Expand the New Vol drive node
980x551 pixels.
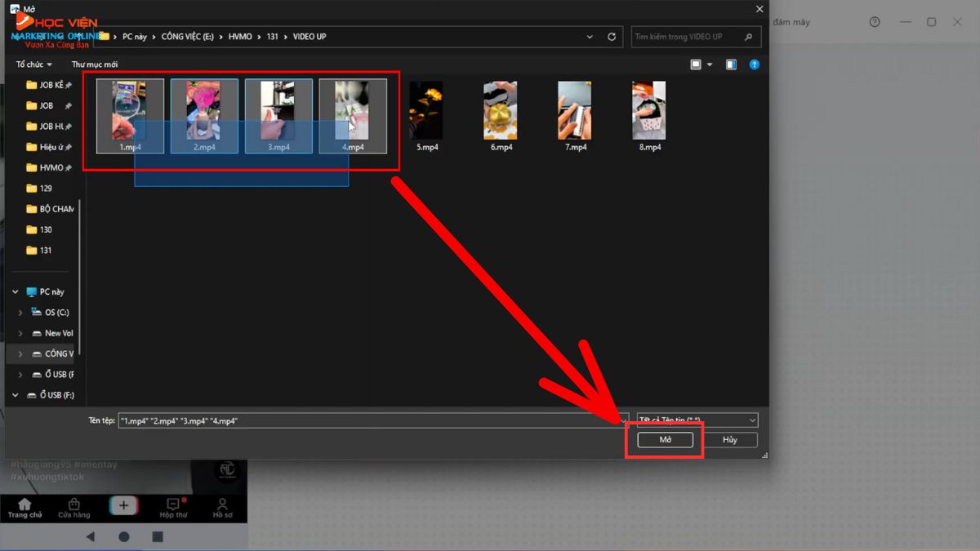pos(20,333)
